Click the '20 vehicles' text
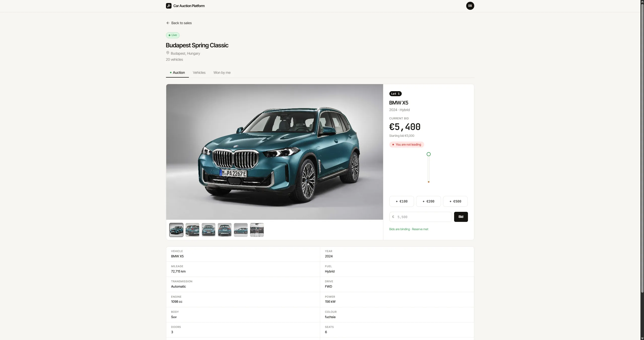Screen dimensions: 644x340 (x=174, y=59)
